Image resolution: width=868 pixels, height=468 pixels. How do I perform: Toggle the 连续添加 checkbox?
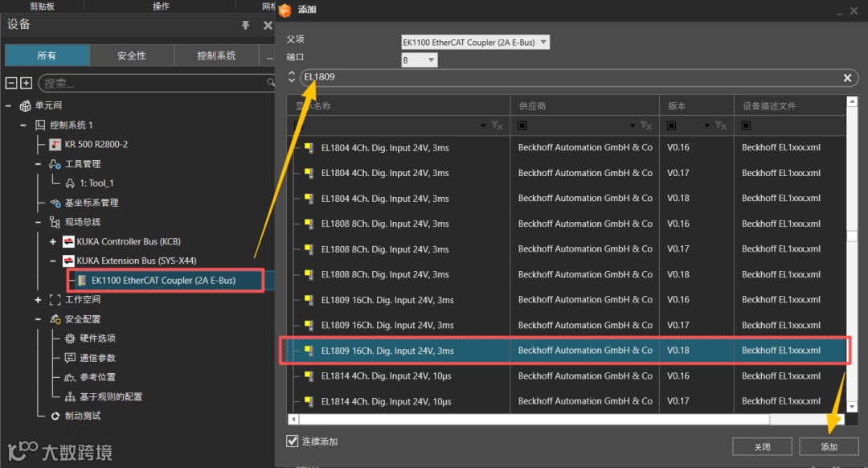click(x=293, y=441)
